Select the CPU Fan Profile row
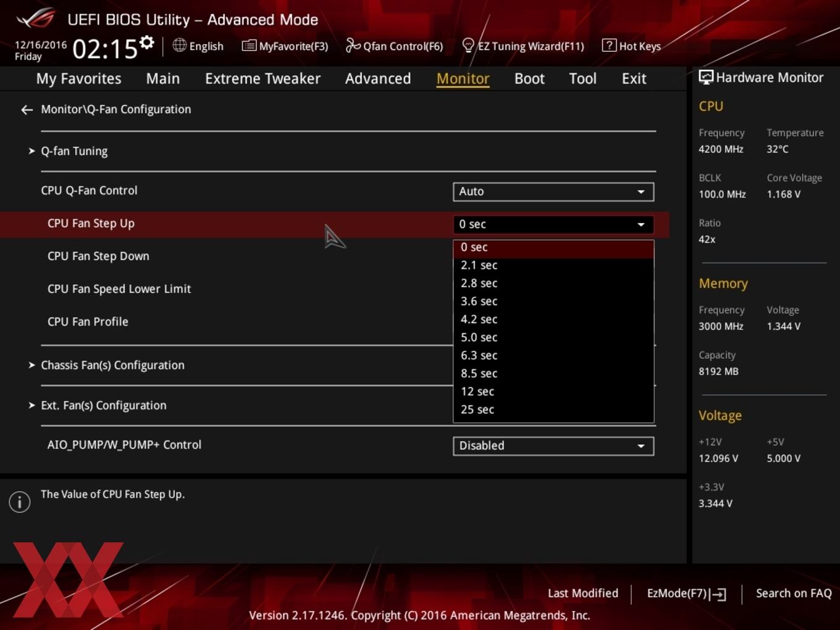The width and height of the screenshot is (840, 630). coord(88,322)
